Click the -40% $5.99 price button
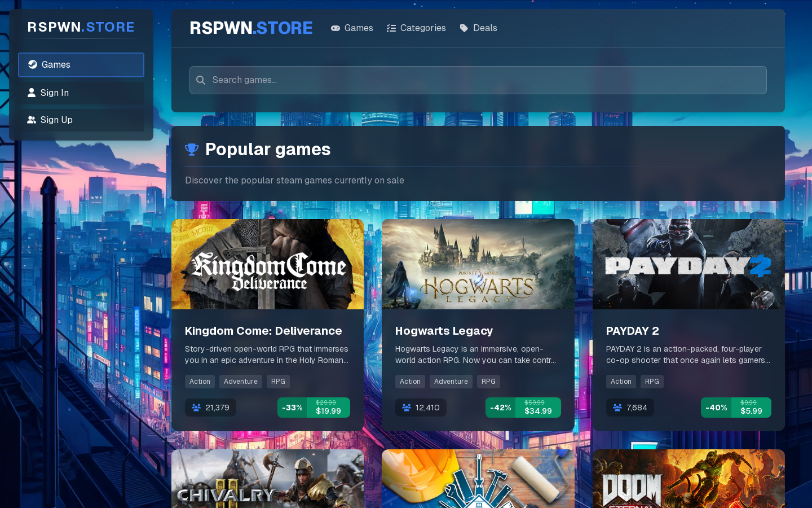812x508 pixels. click(x=736, y=408)
